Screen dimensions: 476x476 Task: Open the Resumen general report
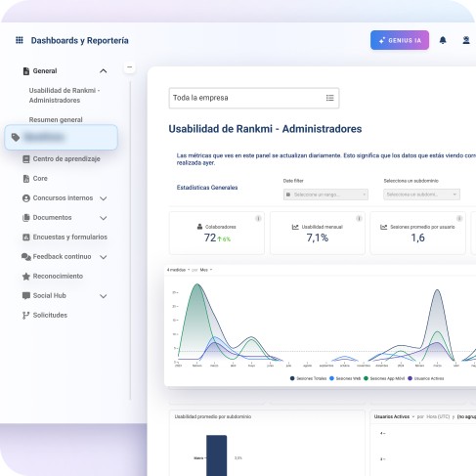point(56,119)
